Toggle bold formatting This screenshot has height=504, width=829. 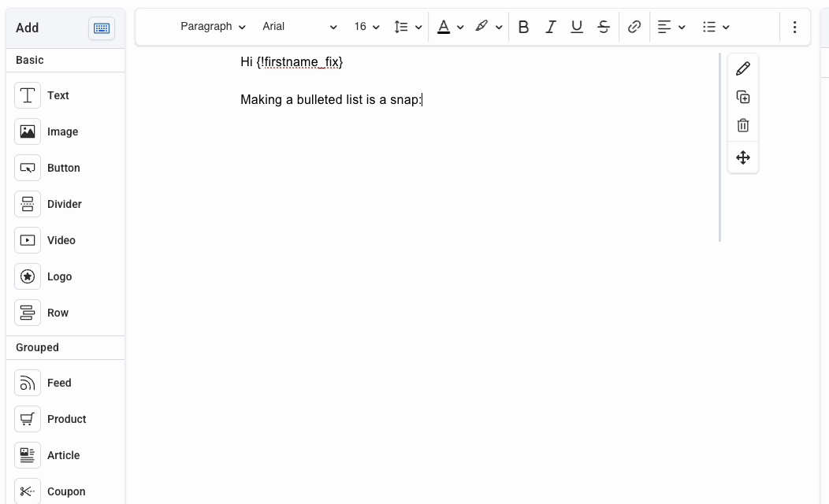coord(523,26)
